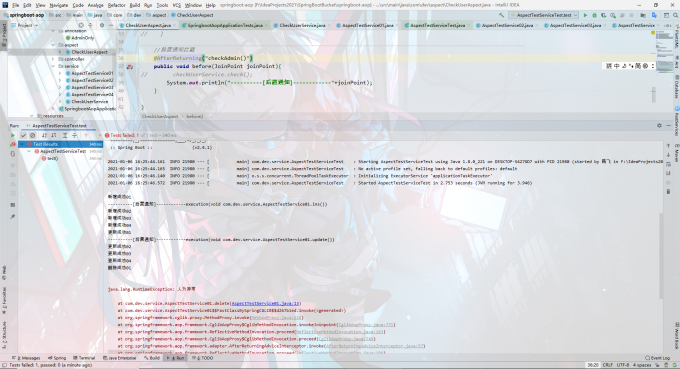Open the Terminal tool window button
The height and width of the screenshot is (369, 680).
pos(84,358)
